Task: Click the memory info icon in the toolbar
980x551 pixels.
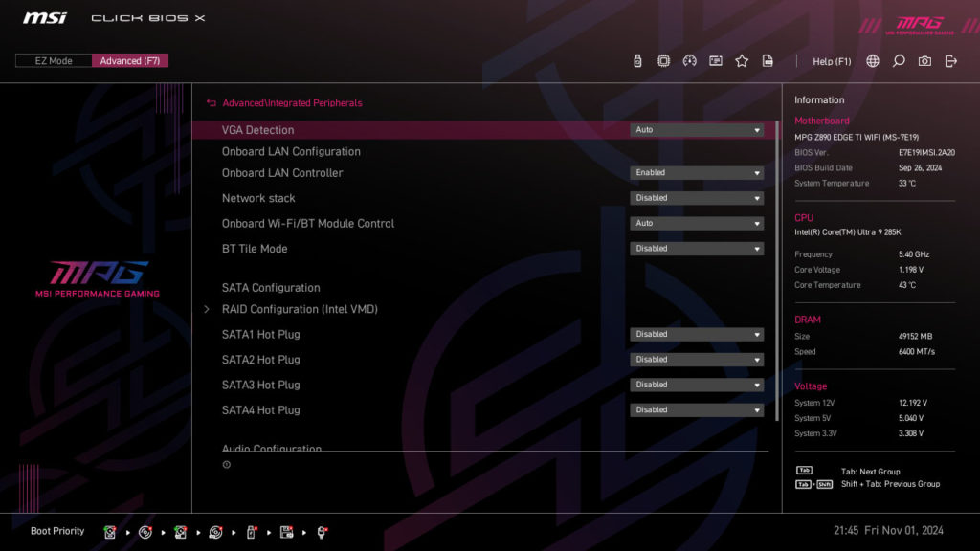Action: [x=715, y=59]
